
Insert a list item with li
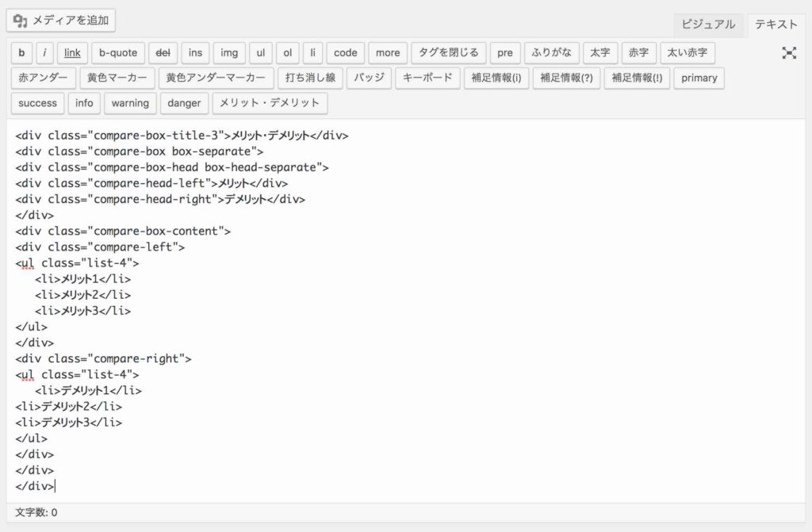[312, 53]
